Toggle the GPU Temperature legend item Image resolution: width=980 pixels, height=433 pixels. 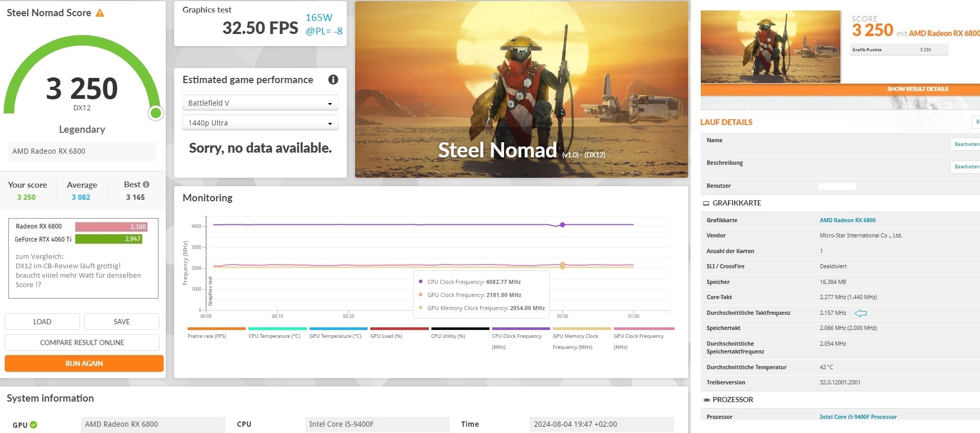[x=338, y=333]
